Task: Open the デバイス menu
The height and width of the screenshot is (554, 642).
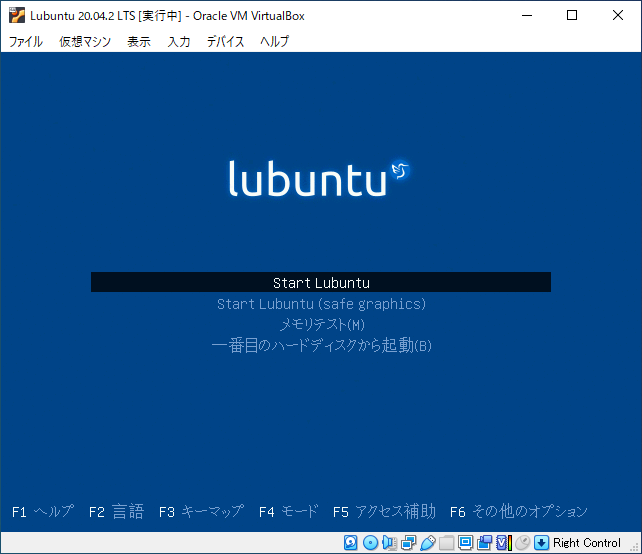Action: point(225,41)
